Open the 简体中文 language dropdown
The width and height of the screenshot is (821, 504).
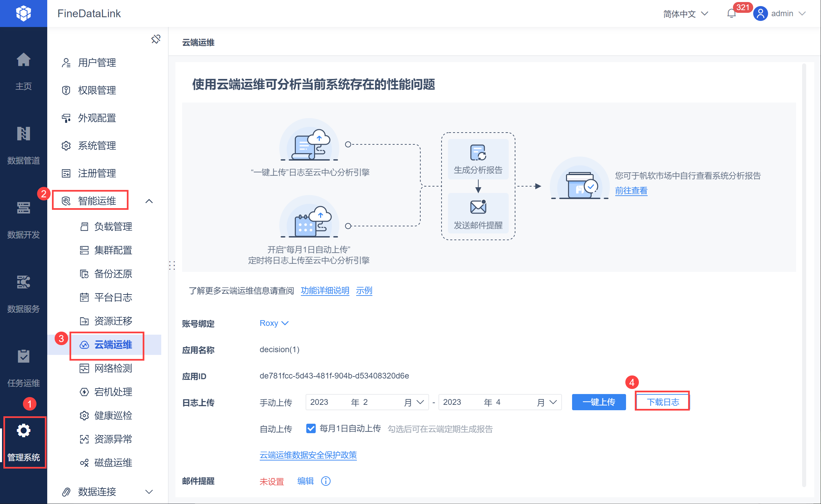click(685, 13)
